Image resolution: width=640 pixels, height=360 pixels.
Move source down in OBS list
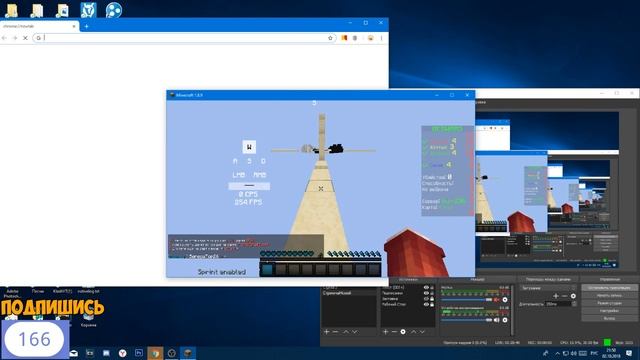tap(422, 332)
